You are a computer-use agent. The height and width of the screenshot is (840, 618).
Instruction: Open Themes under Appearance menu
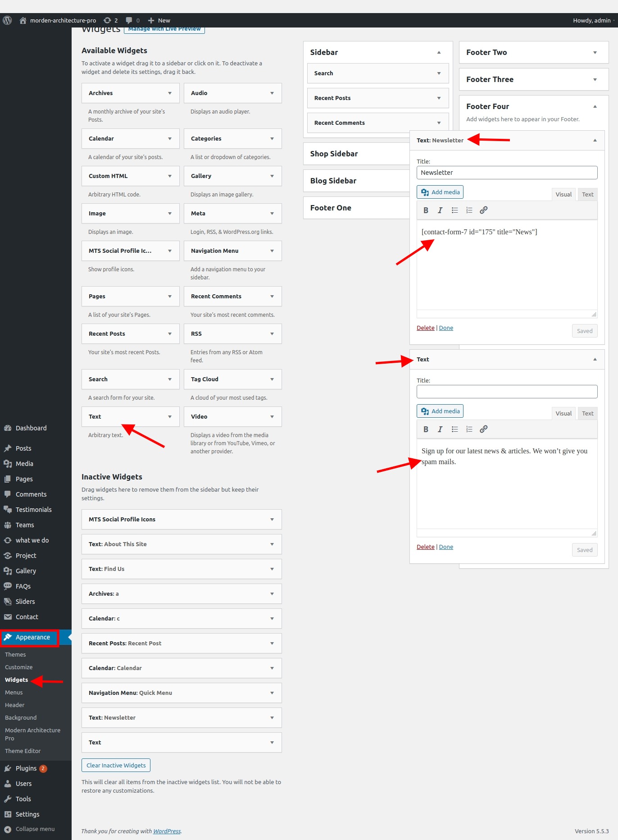click(15, 655)
